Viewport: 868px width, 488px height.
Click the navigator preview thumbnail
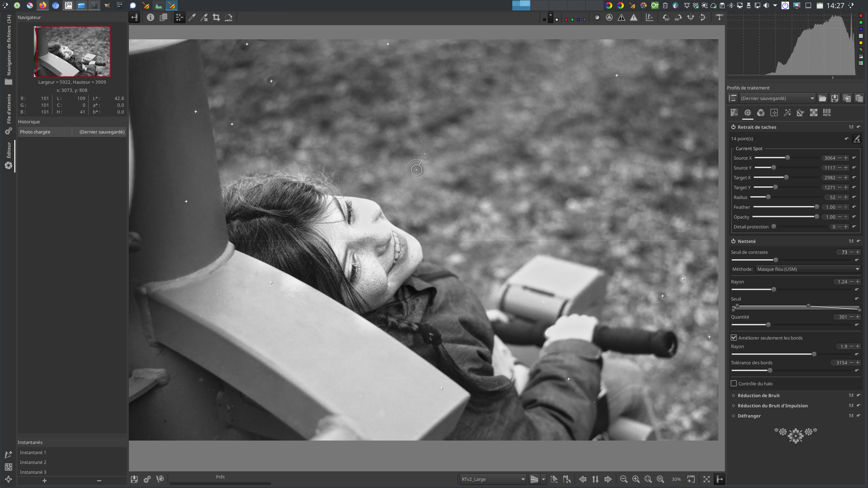[72, 52]
